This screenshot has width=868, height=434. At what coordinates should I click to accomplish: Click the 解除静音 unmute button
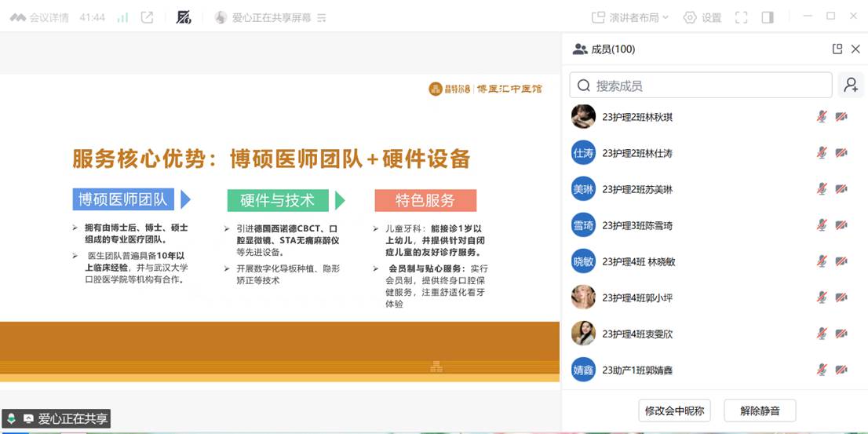[x=760, y=410]
